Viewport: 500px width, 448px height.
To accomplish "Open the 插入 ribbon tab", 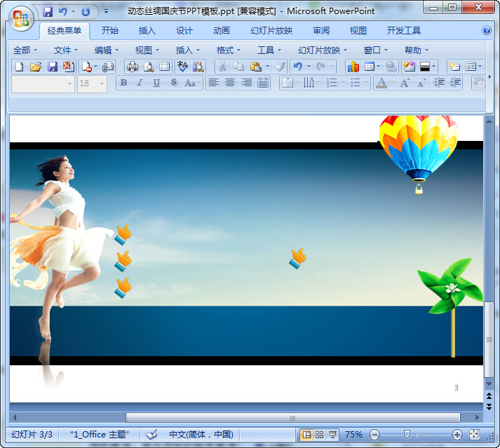I will 147,31.
